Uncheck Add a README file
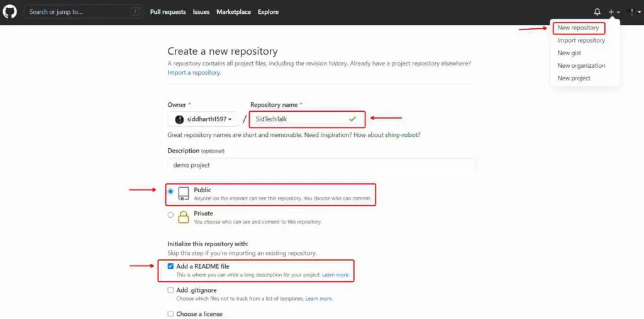 pos(170,266)
